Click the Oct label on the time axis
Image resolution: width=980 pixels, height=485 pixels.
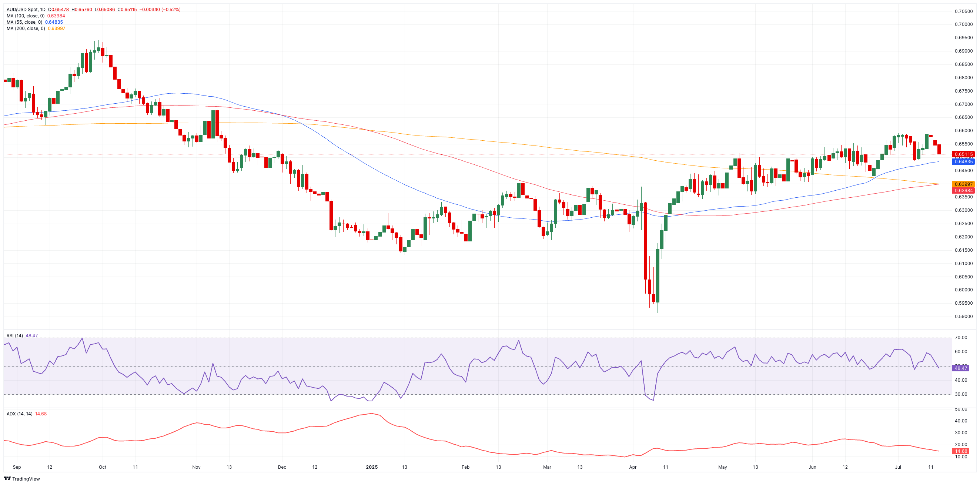click(x=102, y=467)
